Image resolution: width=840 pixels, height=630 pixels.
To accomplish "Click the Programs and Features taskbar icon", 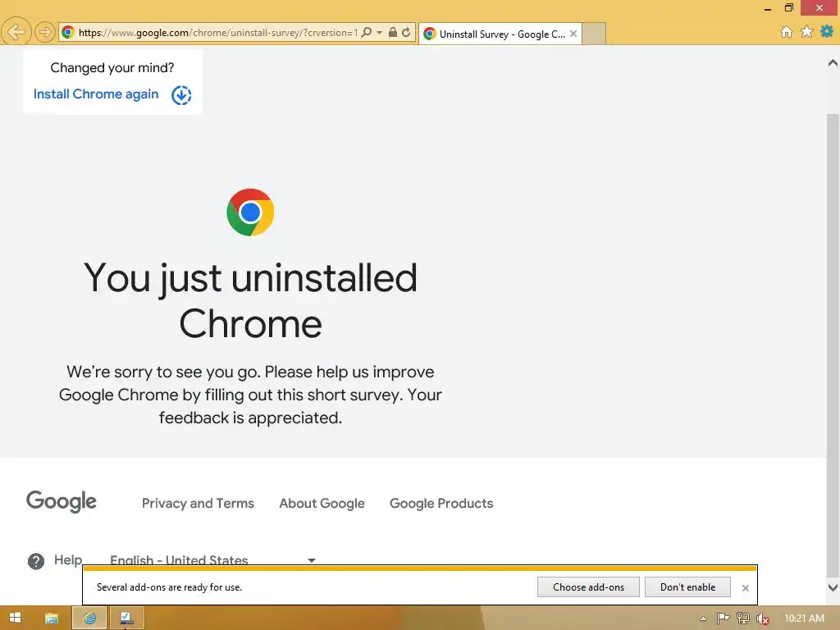I will click(x=127, y=619).
